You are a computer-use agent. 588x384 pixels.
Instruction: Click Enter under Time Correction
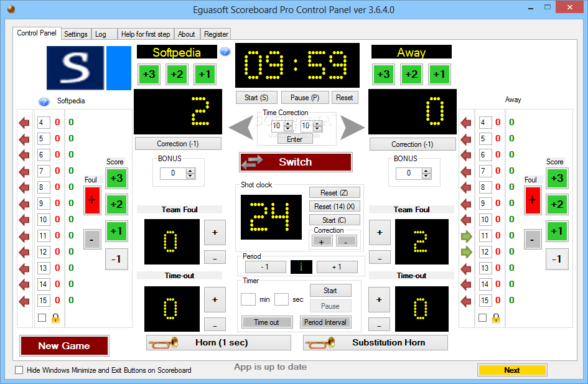(x=295, y=139)
